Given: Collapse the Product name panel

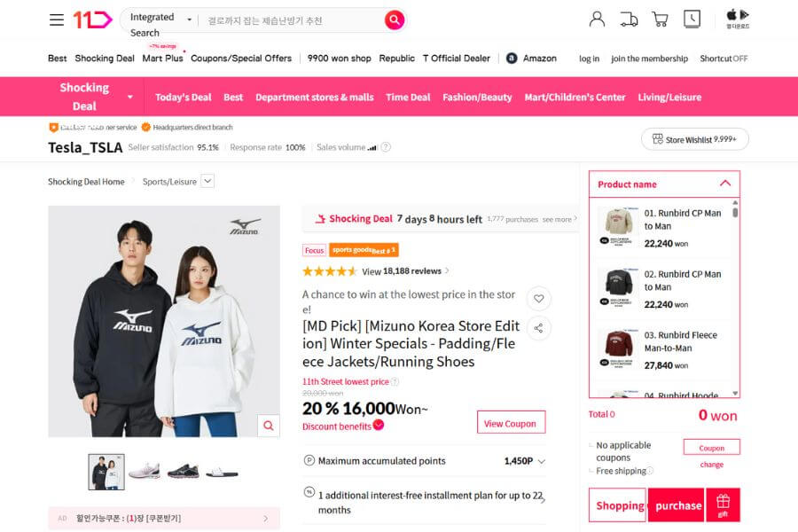Looking at the screenshot, I should [724, 184].
